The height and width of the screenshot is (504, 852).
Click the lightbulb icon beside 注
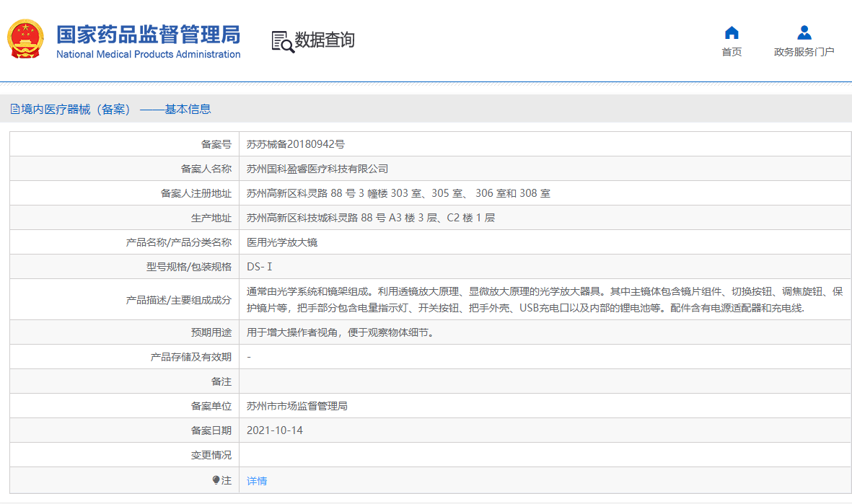[215, 480]
